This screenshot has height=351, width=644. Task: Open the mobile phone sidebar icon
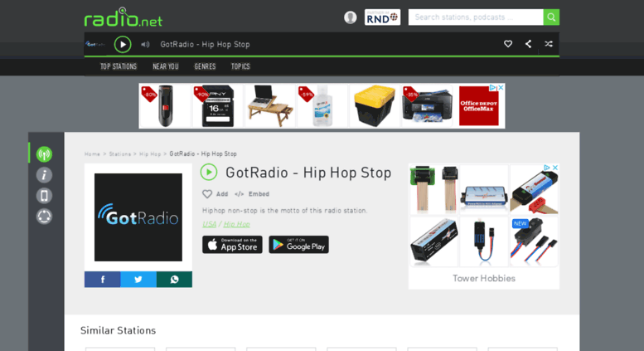(x=44, y=196)
